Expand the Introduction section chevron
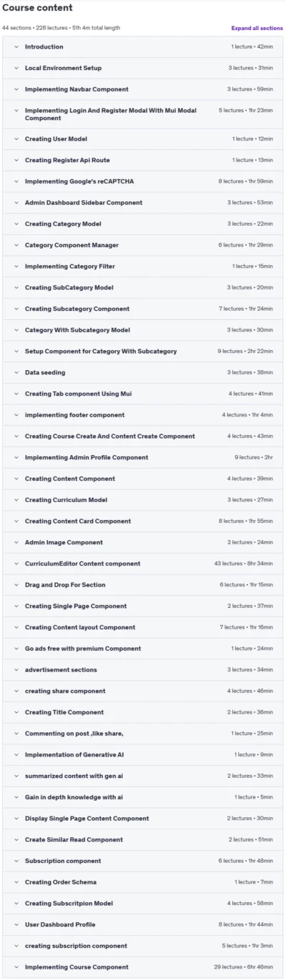Screen dimensions: 286x980 point(16,46)
